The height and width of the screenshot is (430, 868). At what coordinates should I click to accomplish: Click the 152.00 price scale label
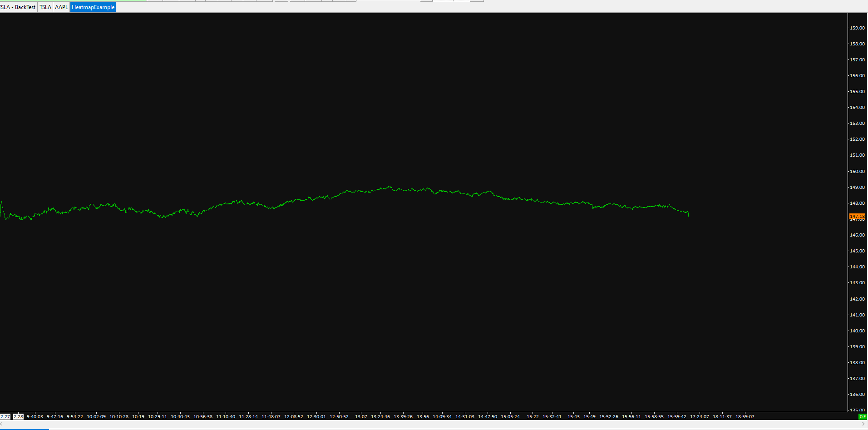857,139
